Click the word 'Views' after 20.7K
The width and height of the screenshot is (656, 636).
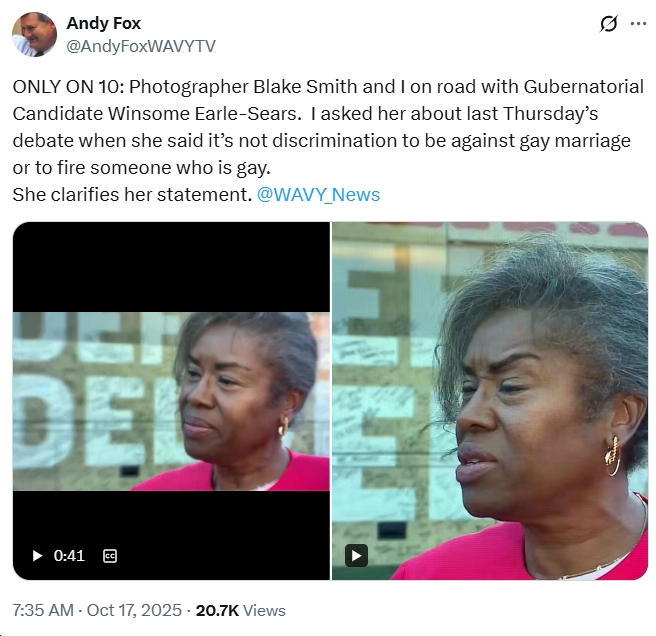[x=264, y=610]
